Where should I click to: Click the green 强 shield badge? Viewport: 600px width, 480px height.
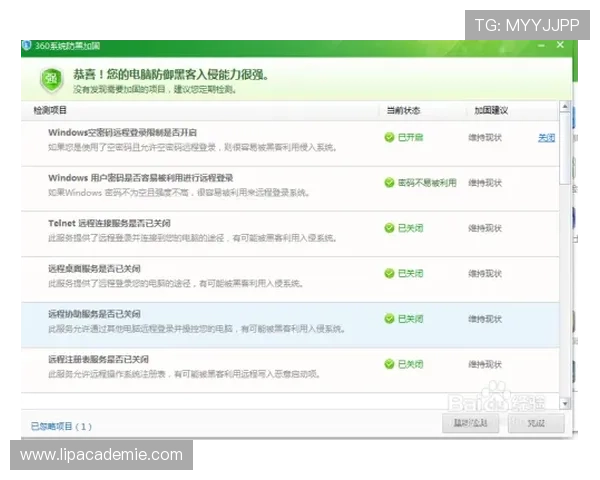pos(52,80)
